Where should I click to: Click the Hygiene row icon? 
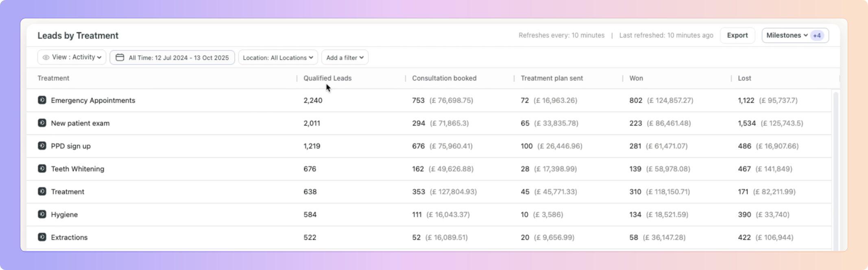42,214
